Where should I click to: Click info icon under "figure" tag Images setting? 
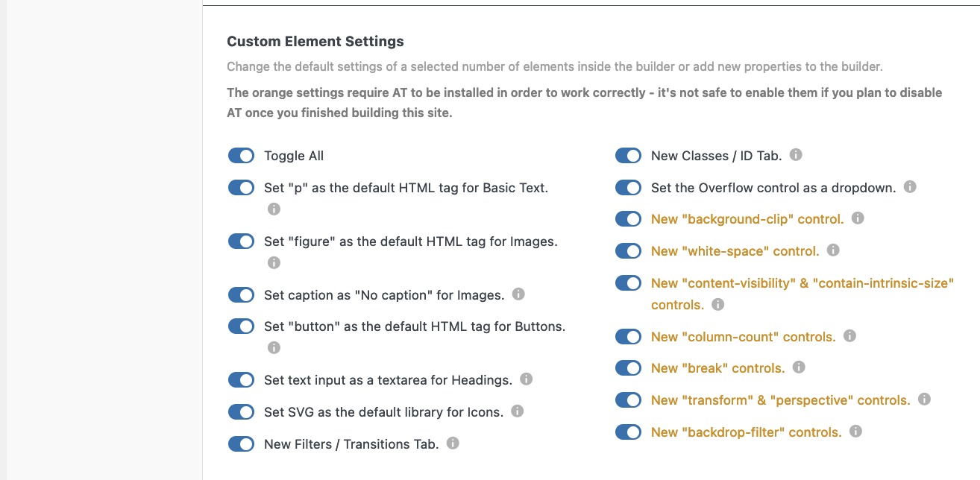tap(274, 262)
